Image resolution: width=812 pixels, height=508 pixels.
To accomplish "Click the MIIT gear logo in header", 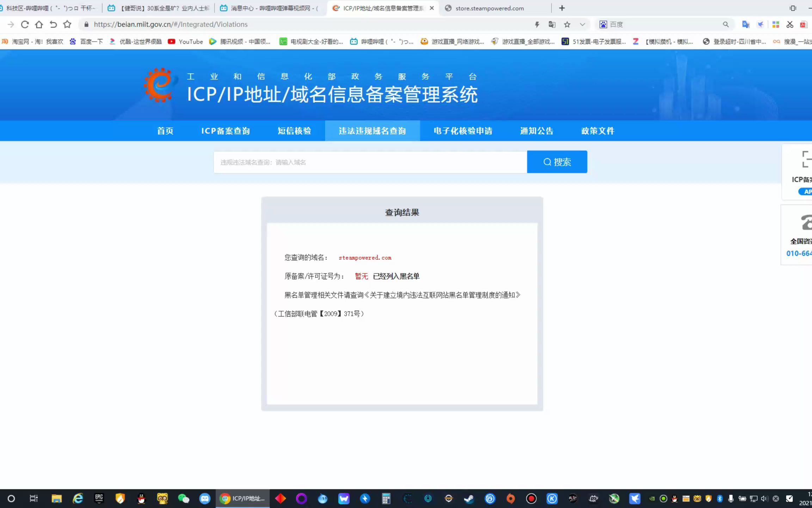I will tap(160, 85).
